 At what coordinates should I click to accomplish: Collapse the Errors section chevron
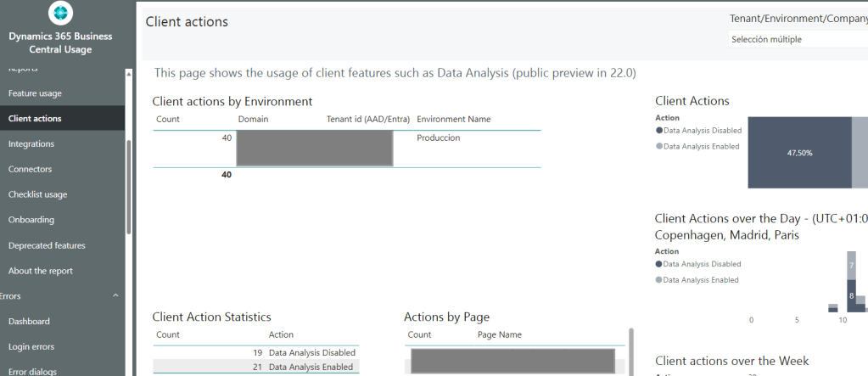[x=115, y=296]
